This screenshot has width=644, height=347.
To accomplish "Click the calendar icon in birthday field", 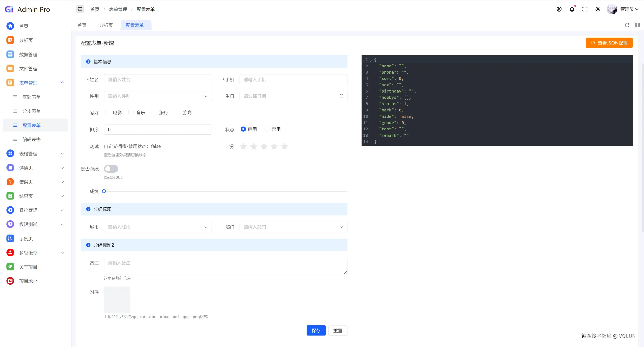I will point(341,96).
